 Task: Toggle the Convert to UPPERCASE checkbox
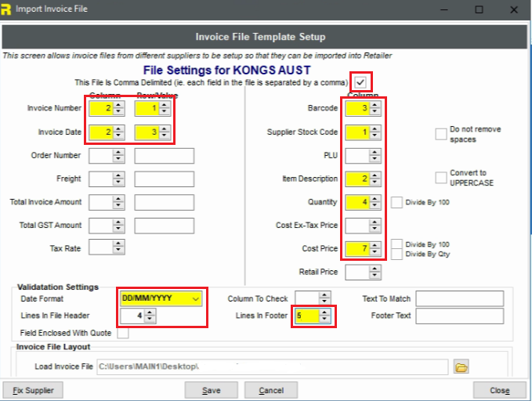440,178
